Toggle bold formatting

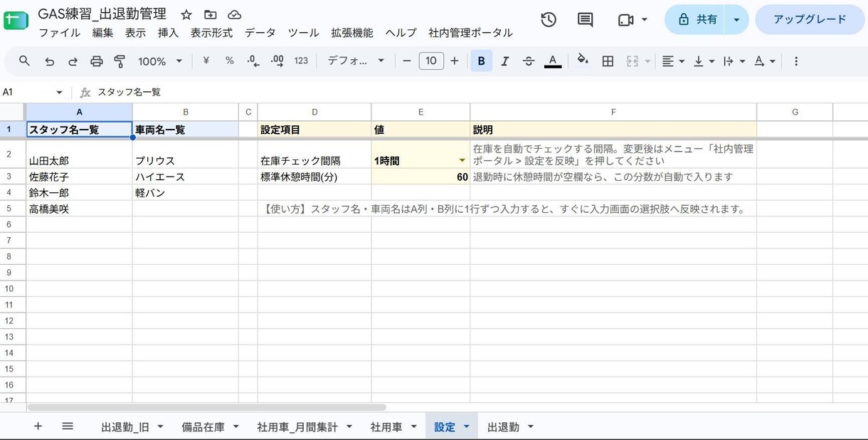point(481,61)
